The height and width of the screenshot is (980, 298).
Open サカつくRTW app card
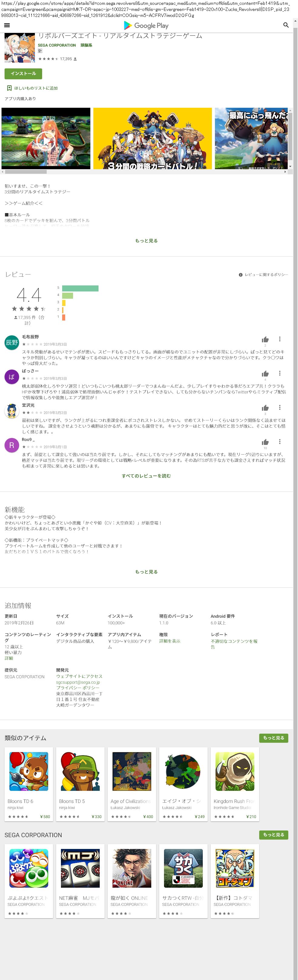[x=183, y=881]
